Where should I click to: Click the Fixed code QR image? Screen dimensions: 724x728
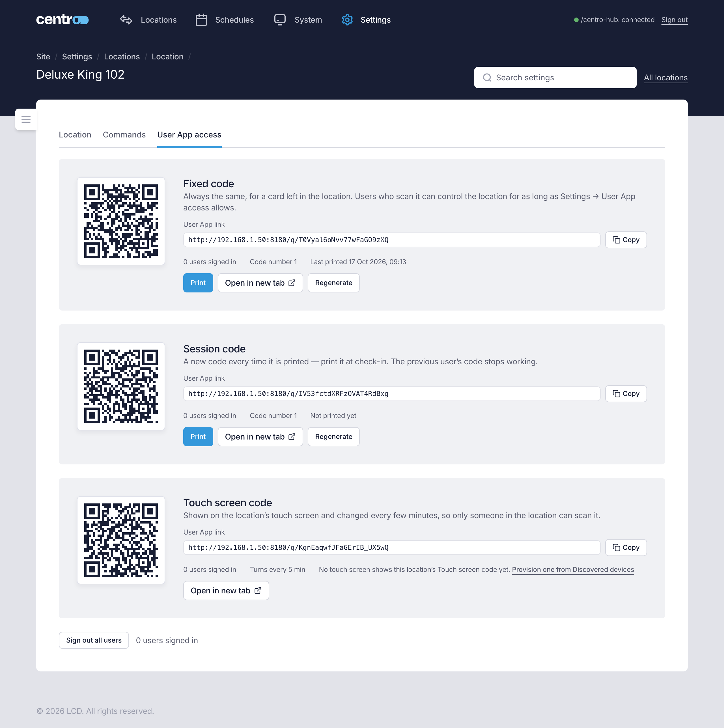[x=121, y=221]
